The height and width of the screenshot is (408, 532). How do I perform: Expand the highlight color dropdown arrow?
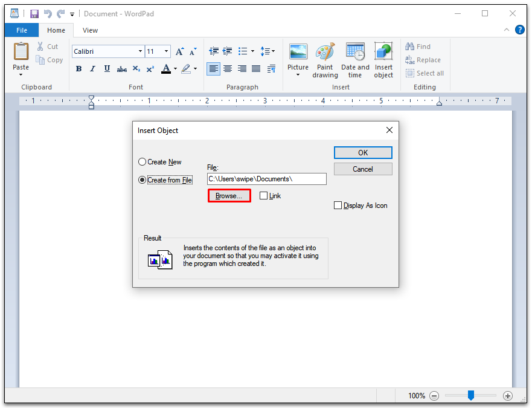pos(196,69)
